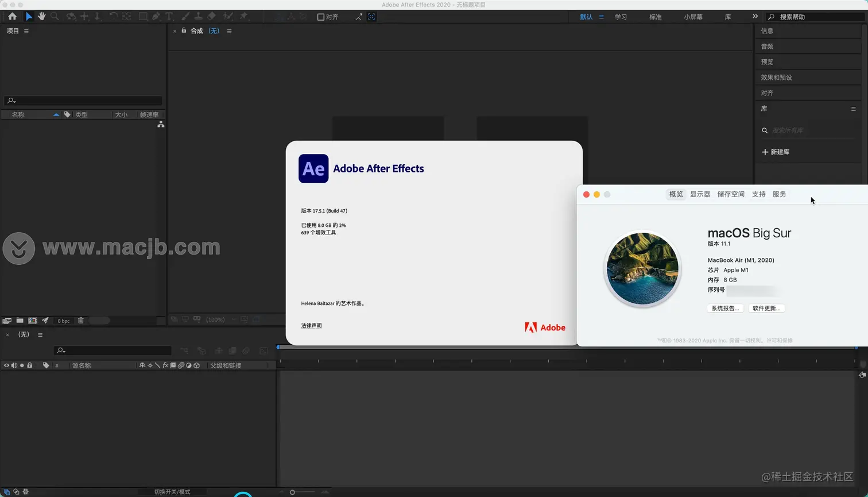Open the 显示器 tab in About This Mac
868x497 pixels.
[x=700, y=194]
